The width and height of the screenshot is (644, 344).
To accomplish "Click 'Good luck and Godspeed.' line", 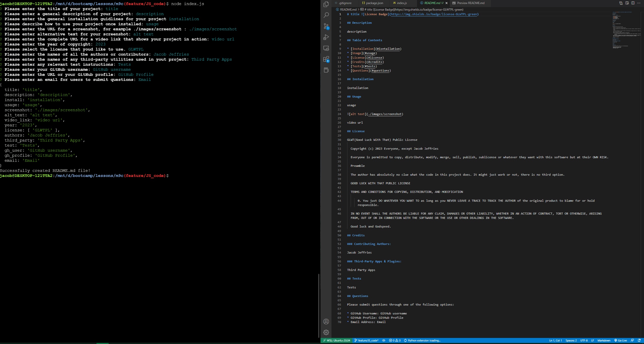I will 371,226.
